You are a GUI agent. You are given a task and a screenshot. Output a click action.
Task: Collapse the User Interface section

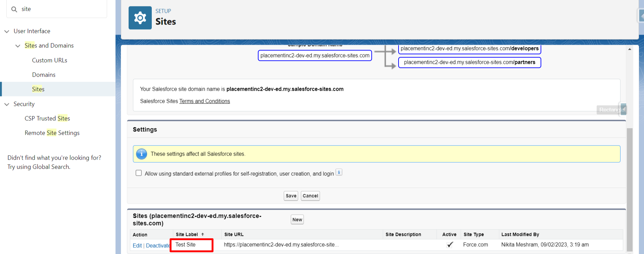pos(7,31)
